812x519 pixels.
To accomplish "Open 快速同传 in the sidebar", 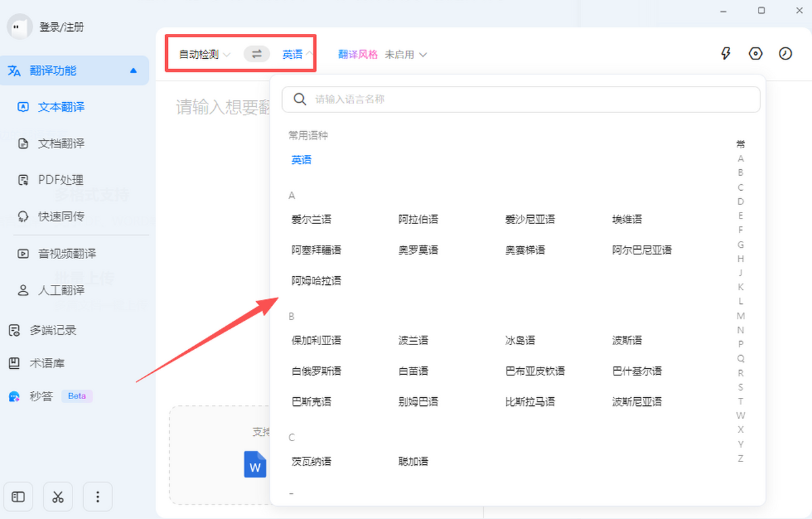I will [x=61, y=217].
